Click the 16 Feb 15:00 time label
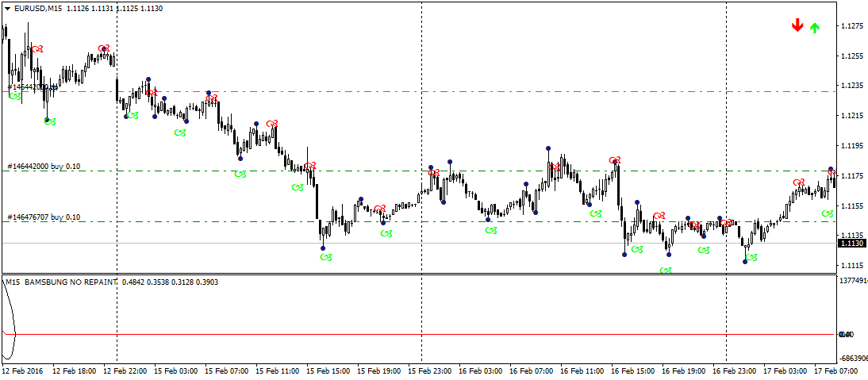The width and height of the screenshot is (868, 380). 632,371
